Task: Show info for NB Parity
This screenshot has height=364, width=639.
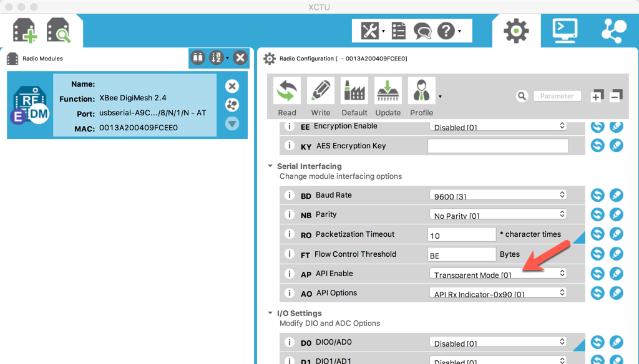Action: point(290,214)
